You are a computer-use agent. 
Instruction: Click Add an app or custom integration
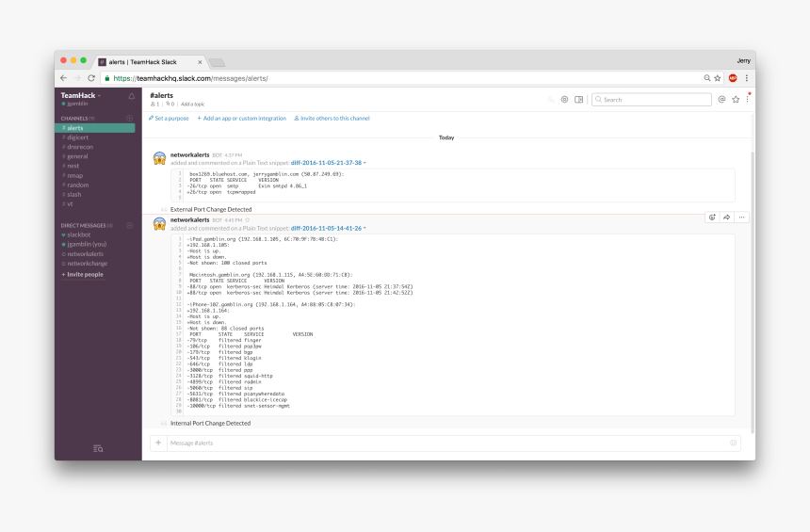(x=241, y=119)
